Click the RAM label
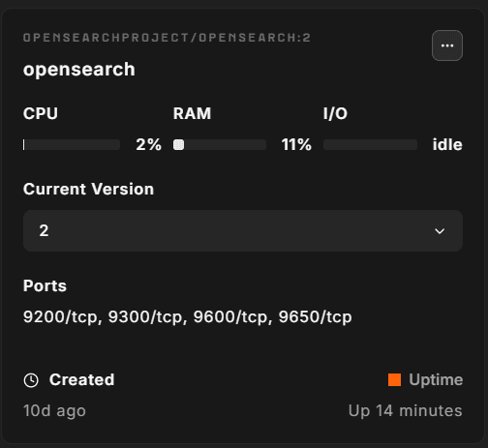Image resolution: width=488 pixels, height=448 pixels. tap(192, 113)
